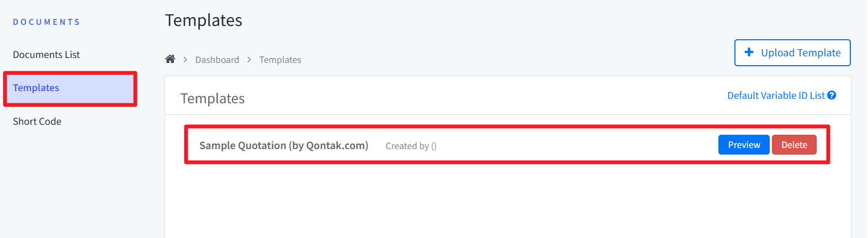This screenshot has width=868, height=238.
Task: Click the DOCUMENTS sidebar section header
Action: tap(47, 22)
